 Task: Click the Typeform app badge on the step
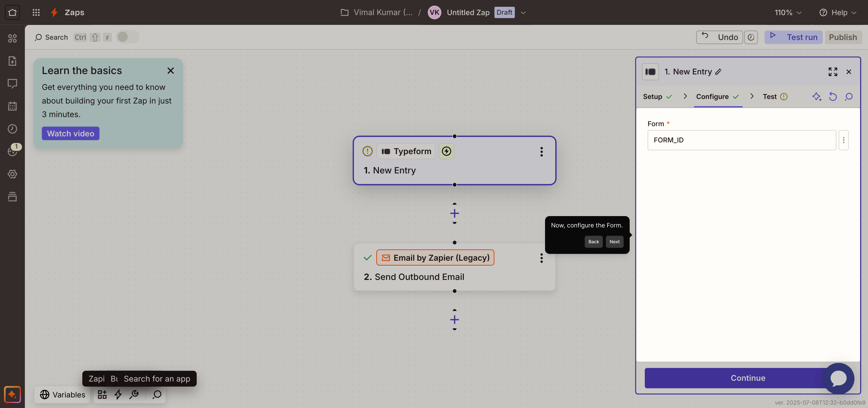[406, 151]
